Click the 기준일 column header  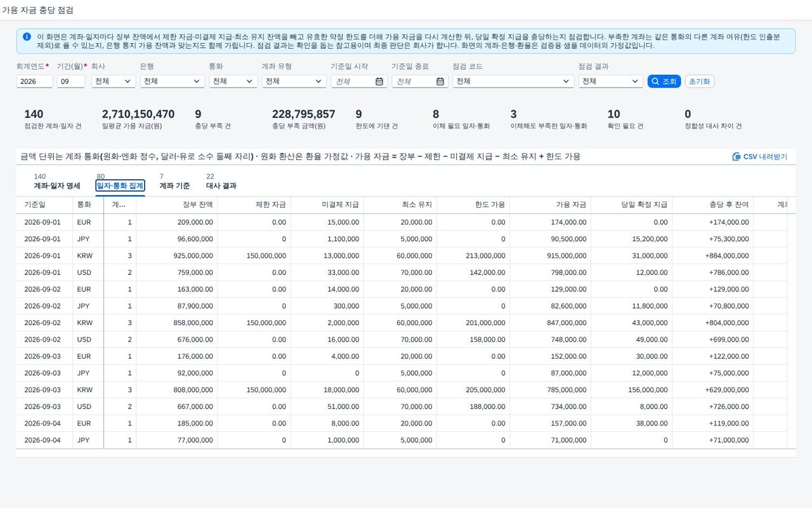coord(44,205)
